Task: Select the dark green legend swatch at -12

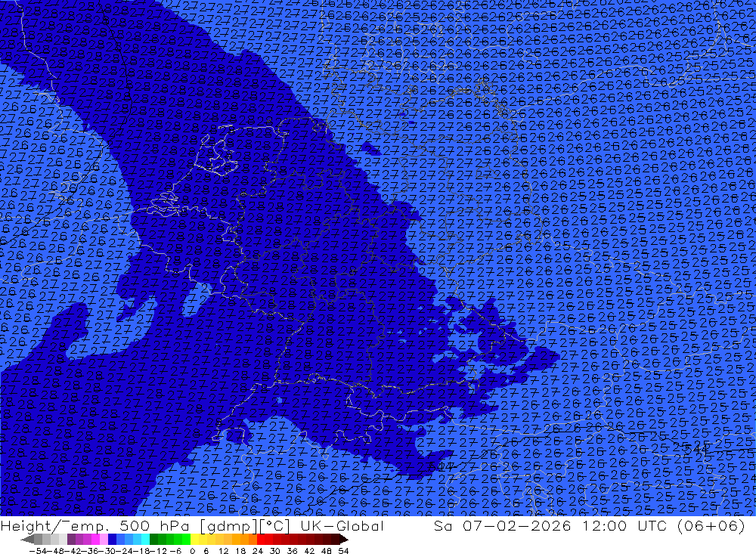Action: tap(153, 539)
